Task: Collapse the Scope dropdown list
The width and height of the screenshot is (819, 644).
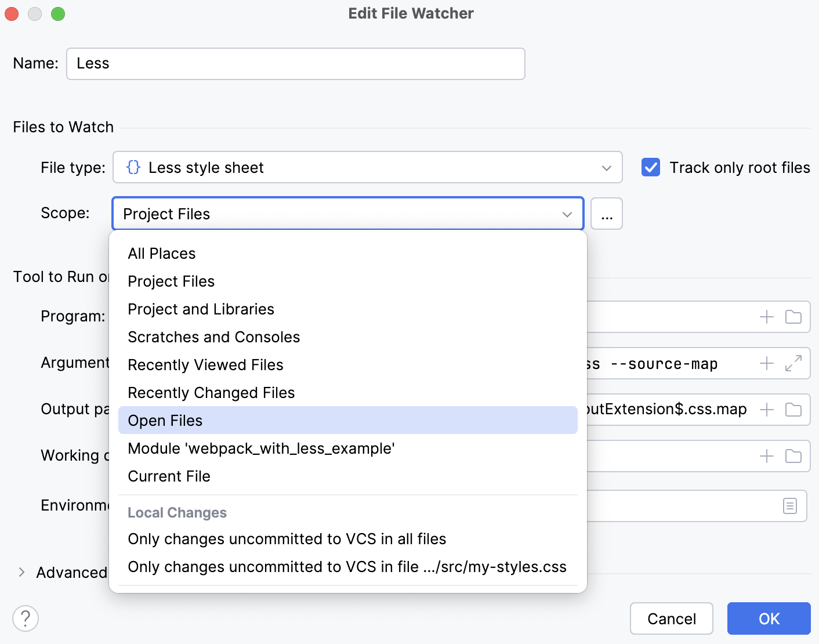Action: (567, 214)
